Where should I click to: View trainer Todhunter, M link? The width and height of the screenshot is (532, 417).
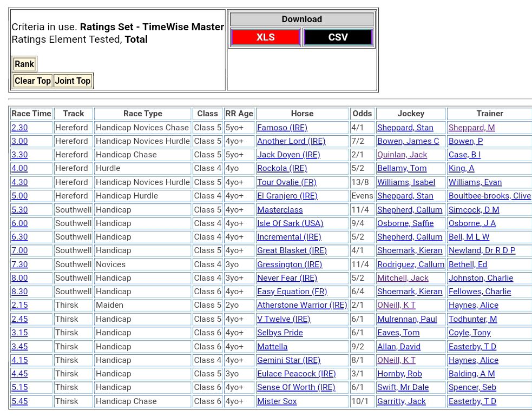coord(472,319)
